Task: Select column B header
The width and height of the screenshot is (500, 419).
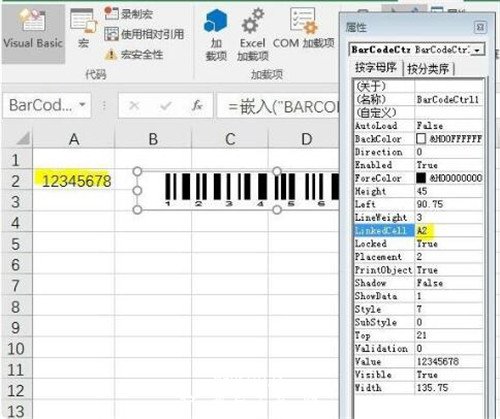Action: click(x=153, y=139)
